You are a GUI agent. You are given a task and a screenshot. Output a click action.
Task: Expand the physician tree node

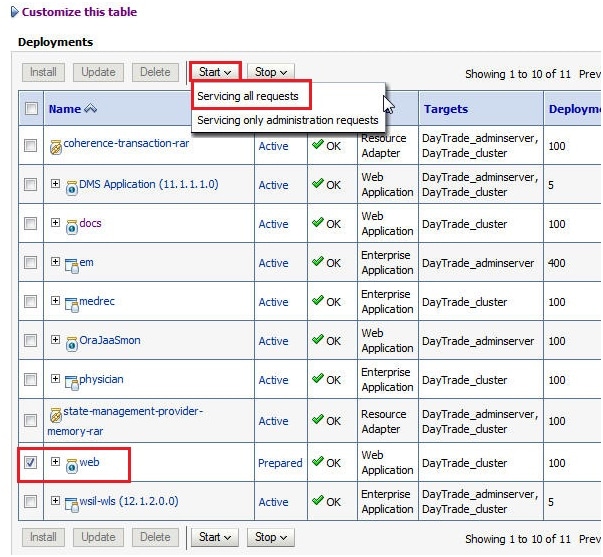[x=55, y=379]
